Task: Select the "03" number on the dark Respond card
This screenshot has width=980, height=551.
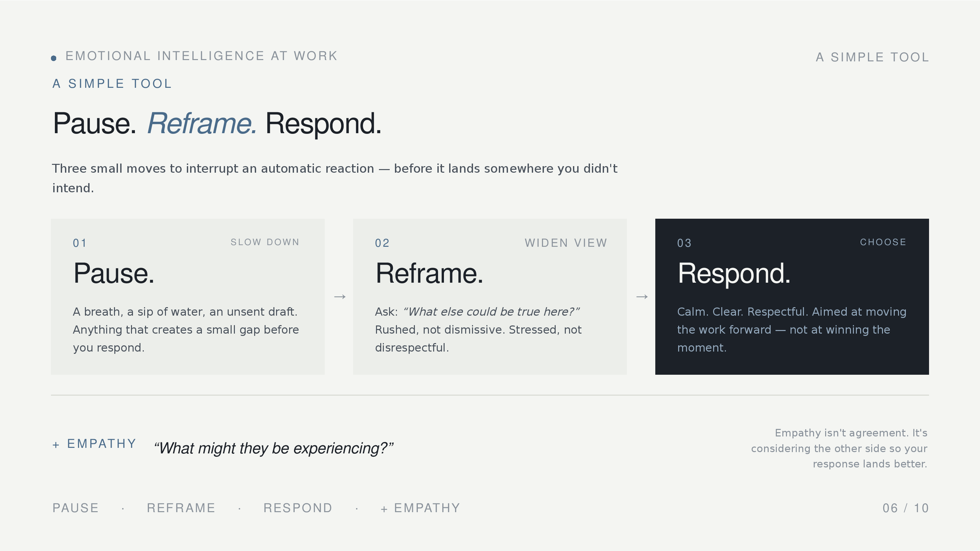Action: [x=684, y=244]
